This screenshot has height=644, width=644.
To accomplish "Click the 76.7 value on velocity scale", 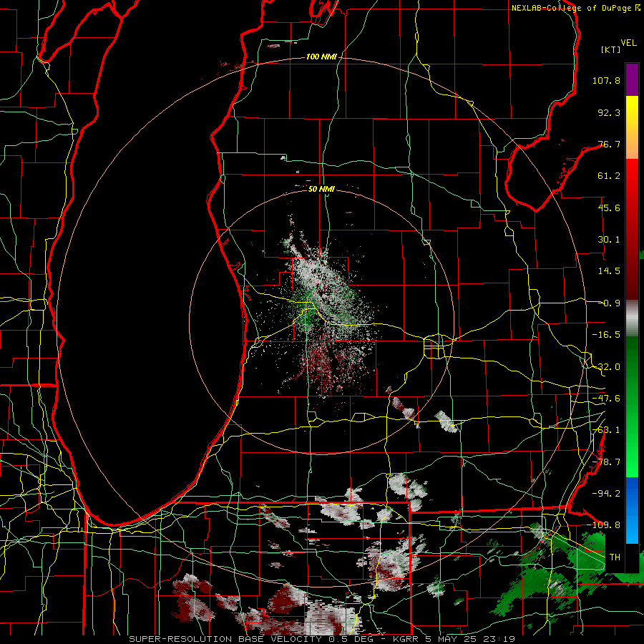I will [x=609, y=144].
